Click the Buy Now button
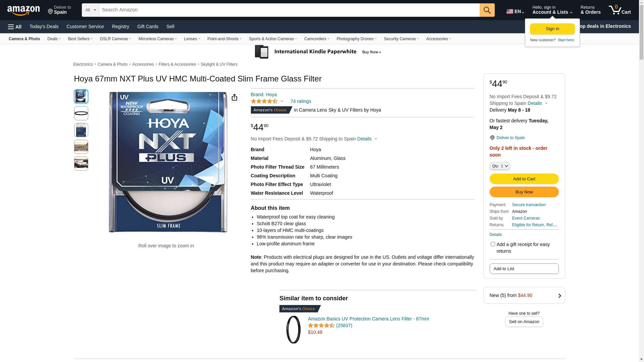This screenshot has height=362, width=644. [524, 192]
